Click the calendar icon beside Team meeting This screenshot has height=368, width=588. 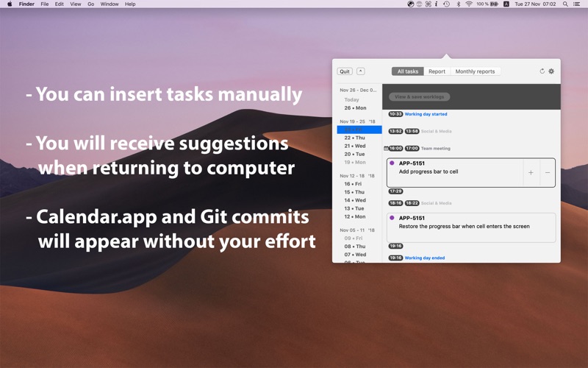(x=386, y=149)
